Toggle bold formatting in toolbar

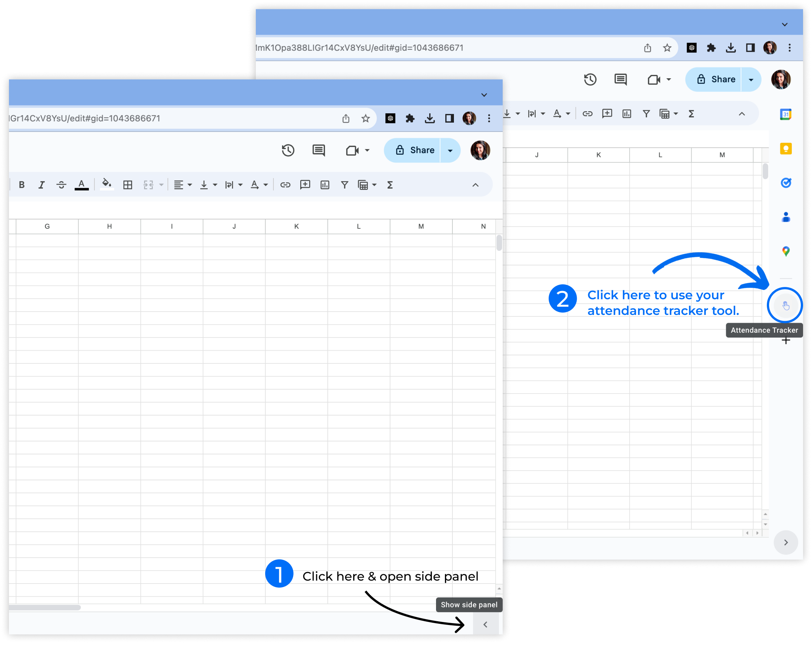21,185
